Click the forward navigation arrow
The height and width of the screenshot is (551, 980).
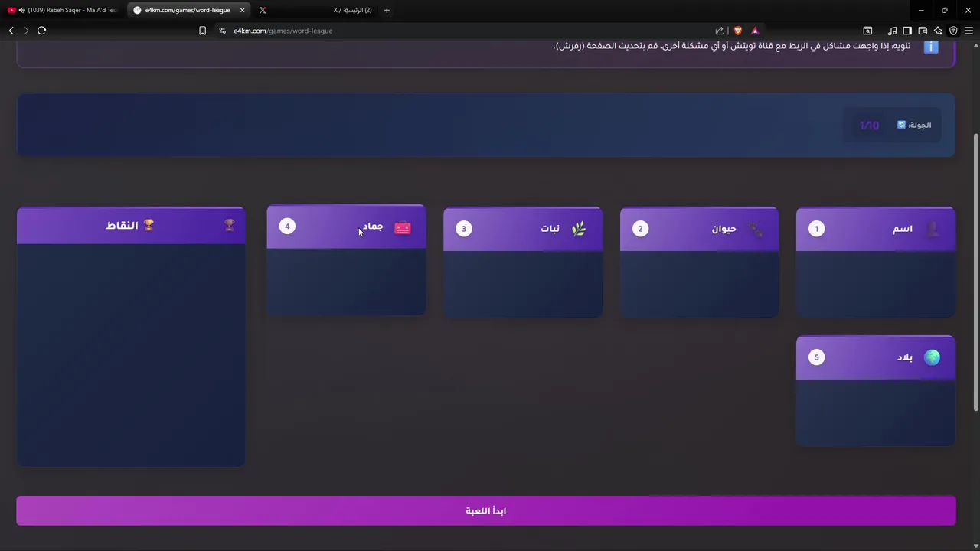[x=26, y=31]
